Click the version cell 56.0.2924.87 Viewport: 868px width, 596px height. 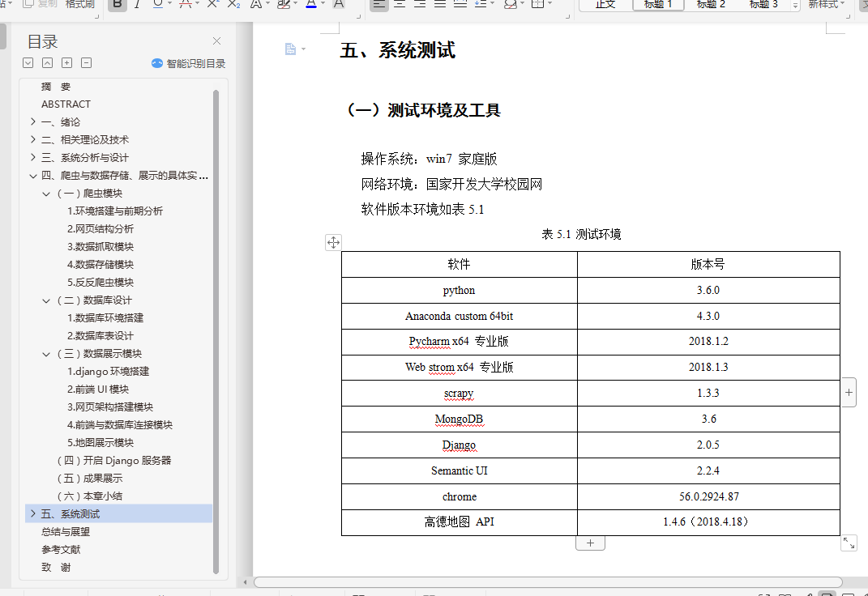tap(708, 496)
